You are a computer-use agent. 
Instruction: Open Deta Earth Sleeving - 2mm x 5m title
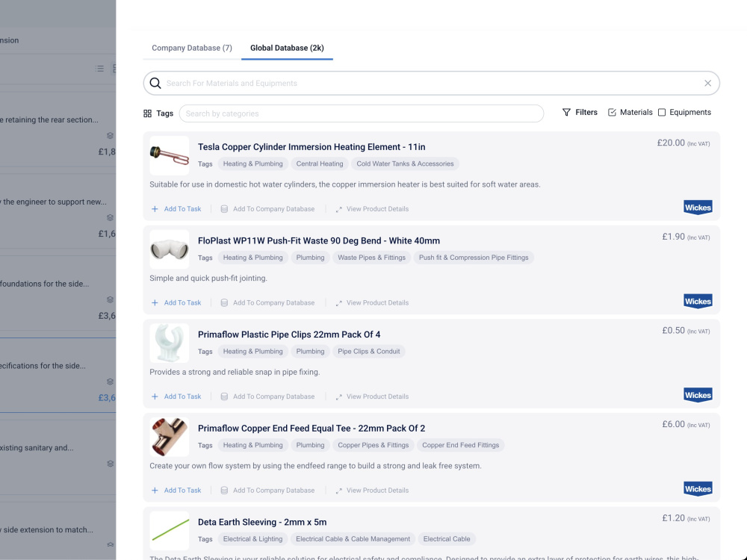(x=262, y=523)
